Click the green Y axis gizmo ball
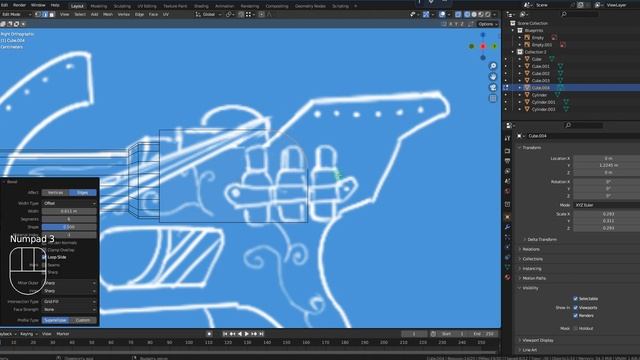 pos(494,46)
